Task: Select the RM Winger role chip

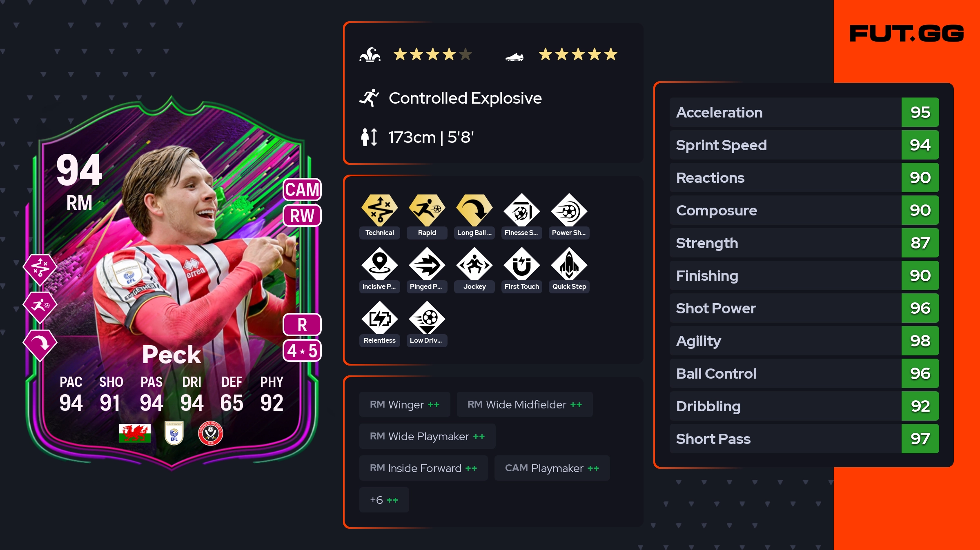Action: point(405,404)
